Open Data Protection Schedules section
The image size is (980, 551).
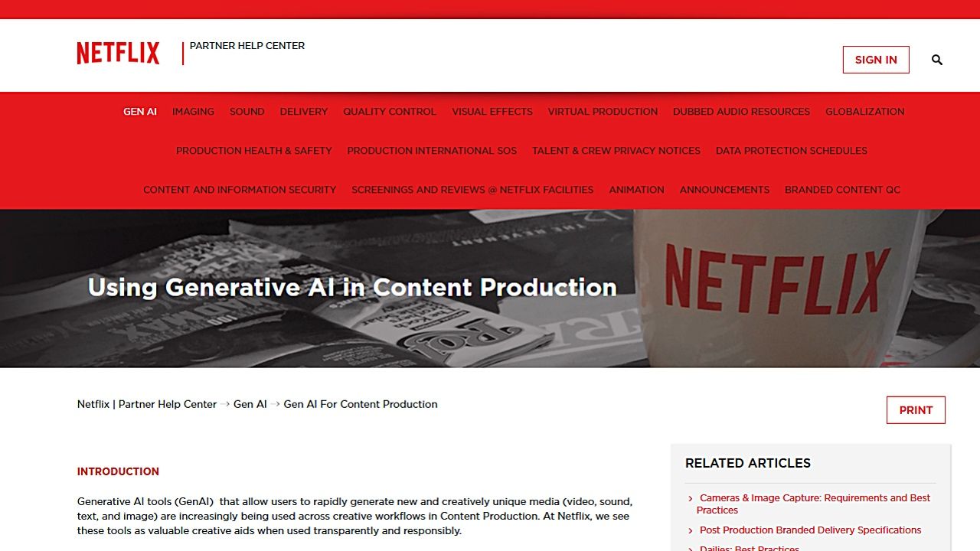pyautogui.click(x=792, y=151)
